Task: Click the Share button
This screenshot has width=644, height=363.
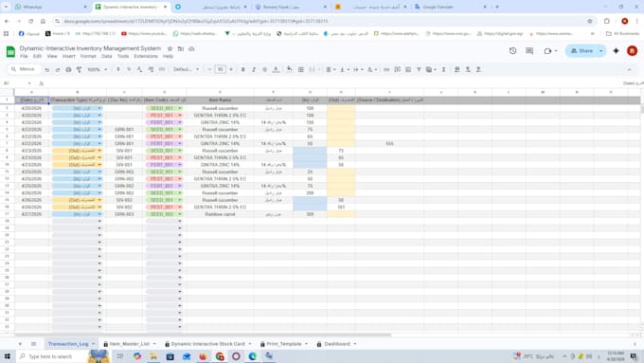Action: [581, 51]
